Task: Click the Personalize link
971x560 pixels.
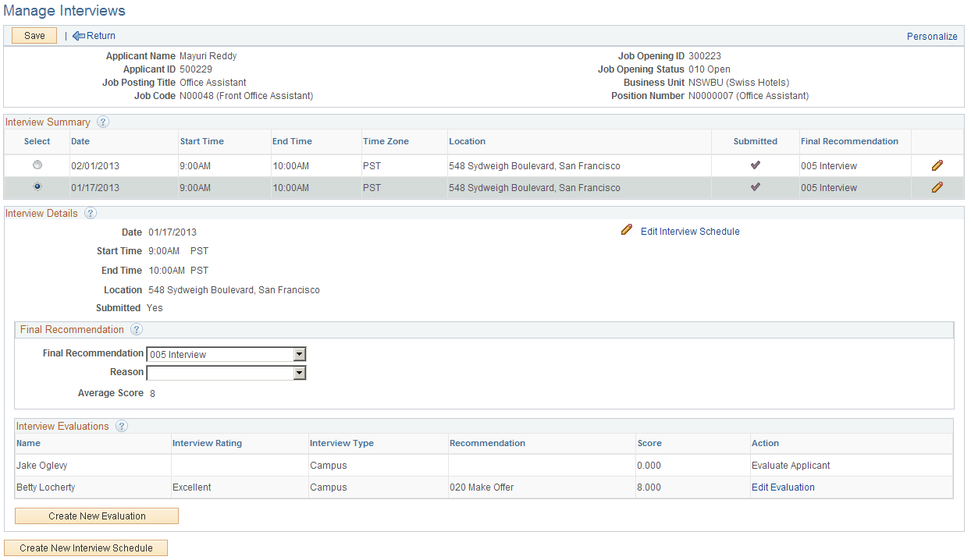Action: [932, 36]
